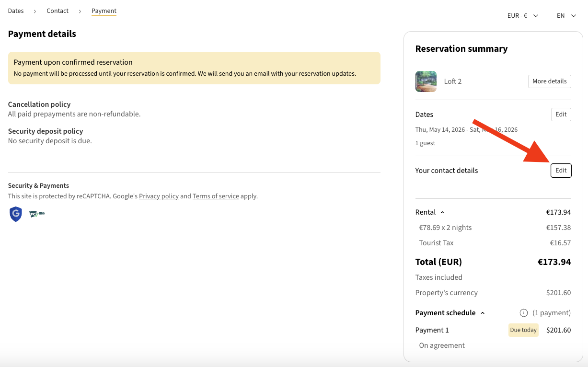The height and width of the screenshot is (367, 588).
Task: Click the payment schedule info icon
Action: (x=524, y=313)
